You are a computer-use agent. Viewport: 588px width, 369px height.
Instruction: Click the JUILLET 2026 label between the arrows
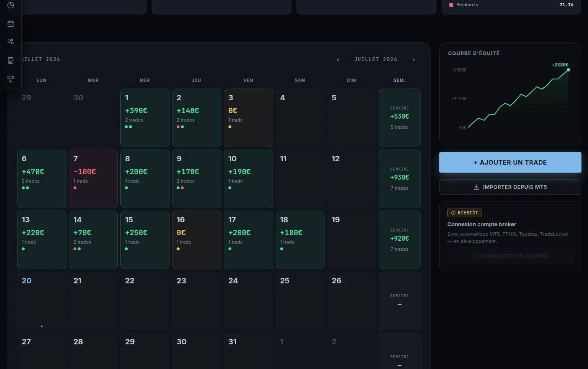coord(376,59)
